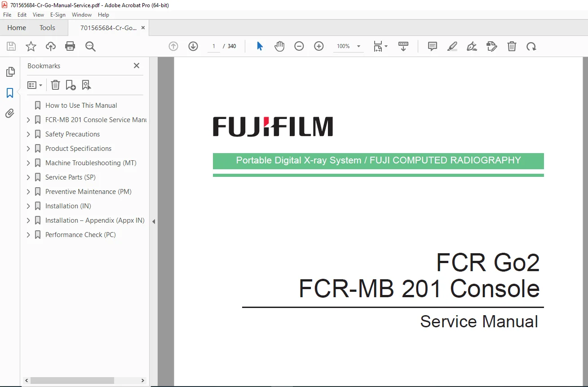588x387 pixels.
Task: Click the Fit page options icon
Action: pos(378,46)
